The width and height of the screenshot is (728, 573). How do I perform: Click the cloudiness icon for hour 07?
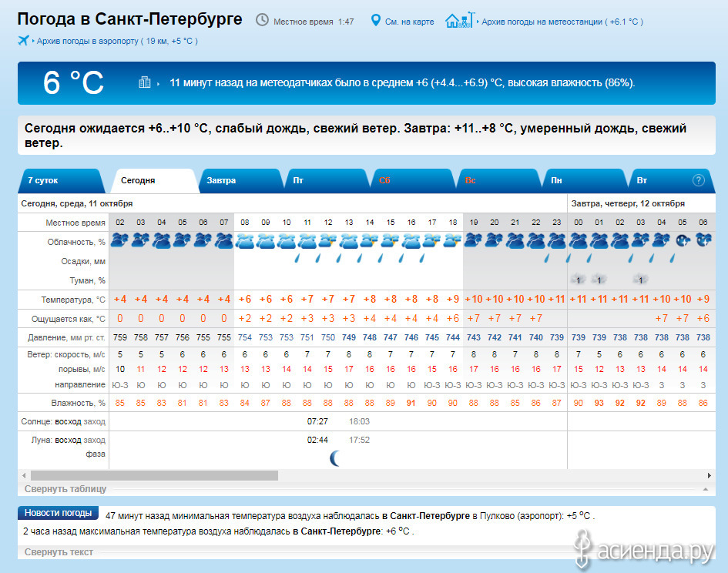[x=223, y=241]
